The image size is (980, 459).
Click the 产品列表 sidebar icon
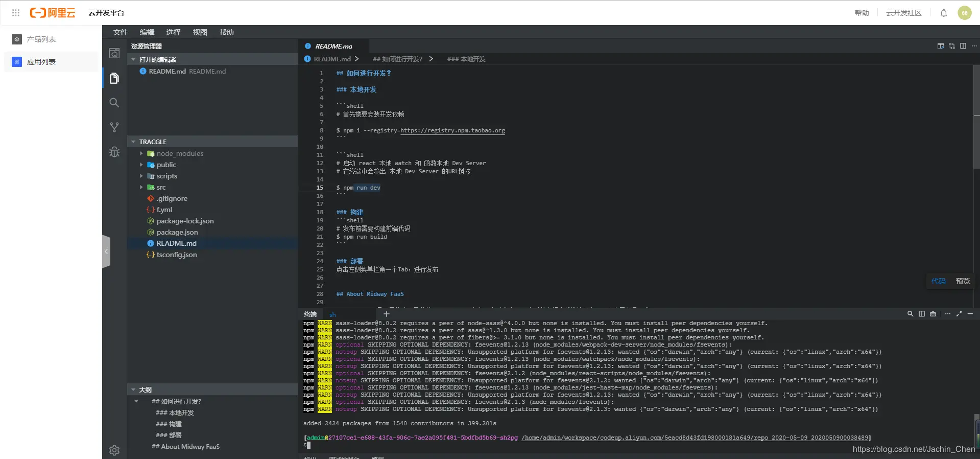[x=17, y=39]
